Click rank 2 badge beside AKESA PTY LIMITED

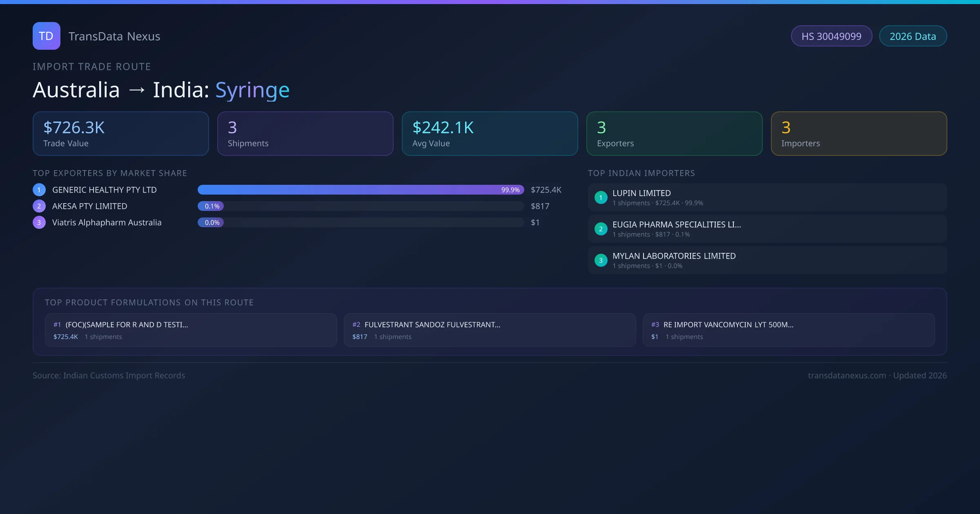pos(39,206)
